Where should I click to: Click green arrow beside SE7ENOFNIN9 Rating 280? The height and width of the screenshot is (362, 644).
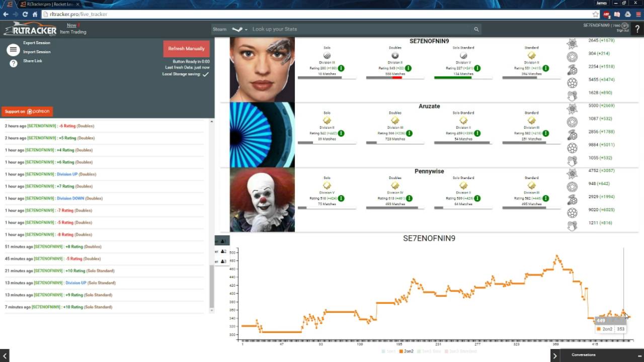(x=341, y=68)
